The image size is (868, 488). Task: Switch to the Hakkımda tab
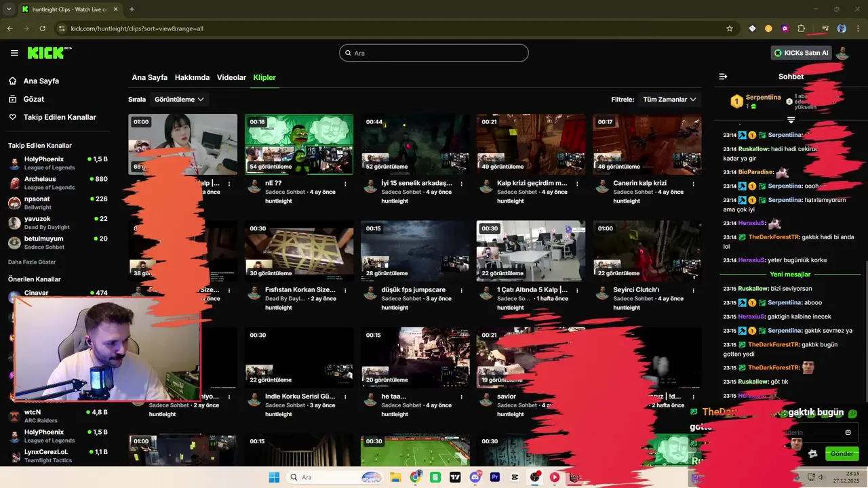click(x=192, y=77)
